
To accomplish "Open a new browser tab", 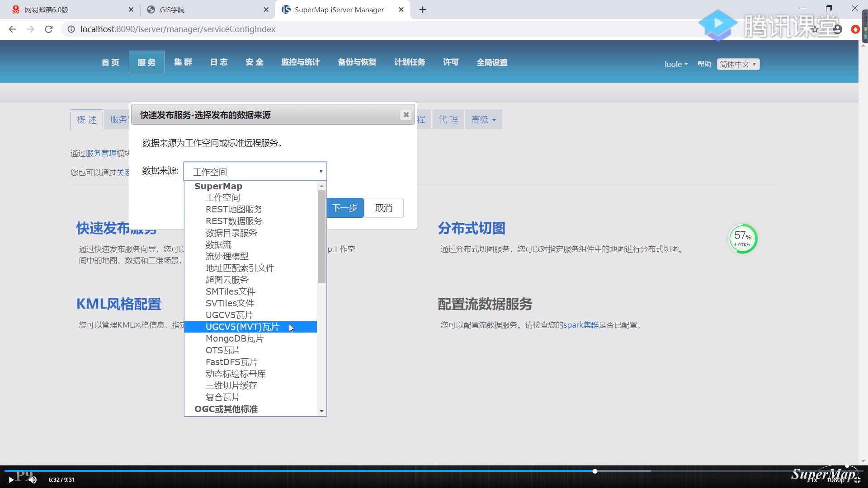I will pos(423,9).
